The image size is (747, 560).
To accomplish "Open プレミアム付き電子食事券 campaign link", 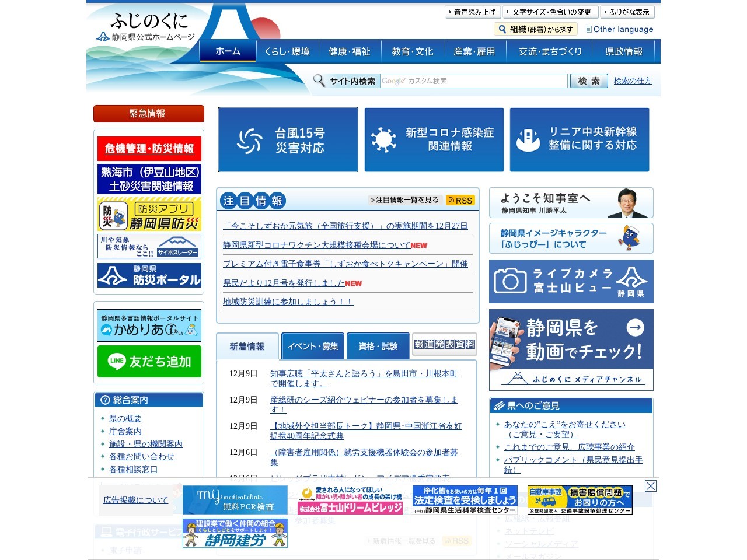I will [345, 264].
